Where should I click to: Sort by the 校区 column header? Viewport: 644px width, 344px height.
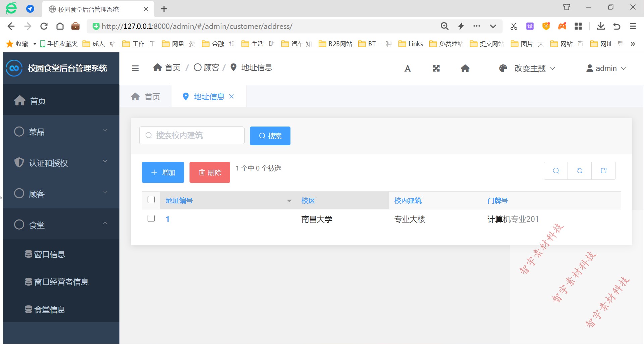coord(308,201)
